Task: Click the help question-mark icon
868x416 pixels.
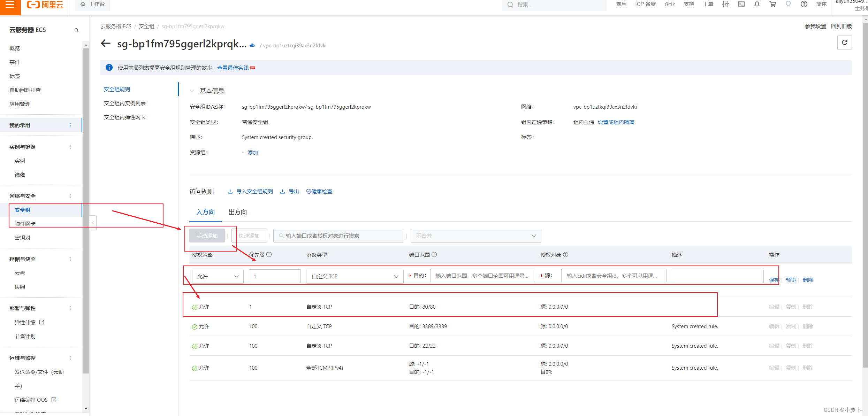Action: click(x=804, y=5)
